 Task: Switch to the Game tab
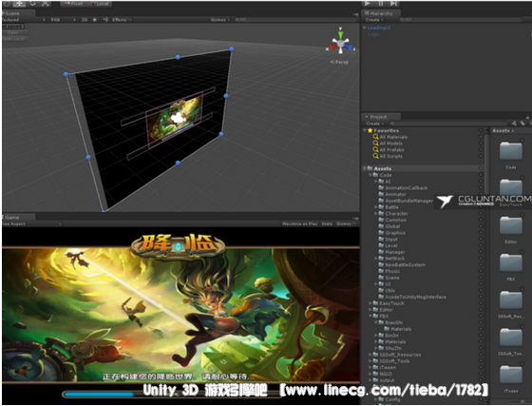18,218
